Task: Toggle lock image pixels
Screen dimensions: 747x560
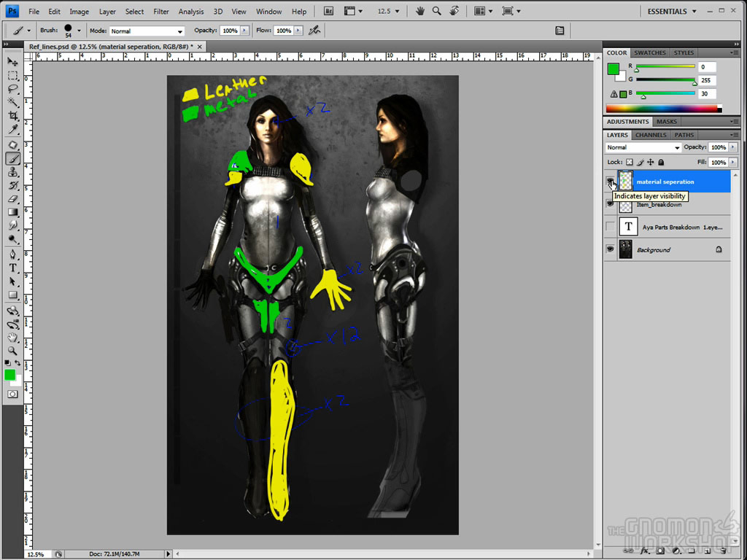Action: [x=640, y=163]
